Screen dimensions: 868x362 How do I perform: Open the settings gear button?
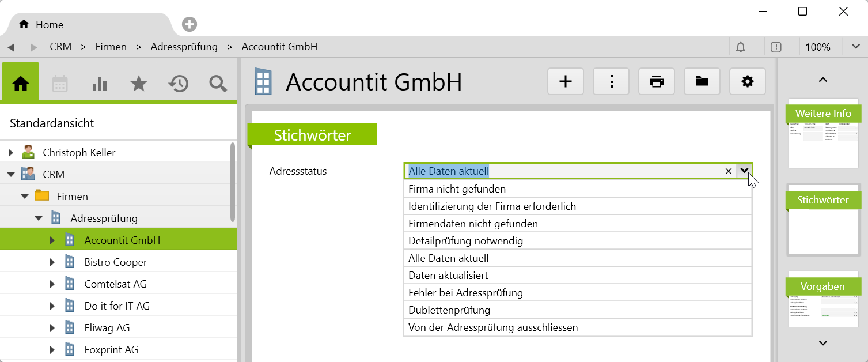[747, 82]
